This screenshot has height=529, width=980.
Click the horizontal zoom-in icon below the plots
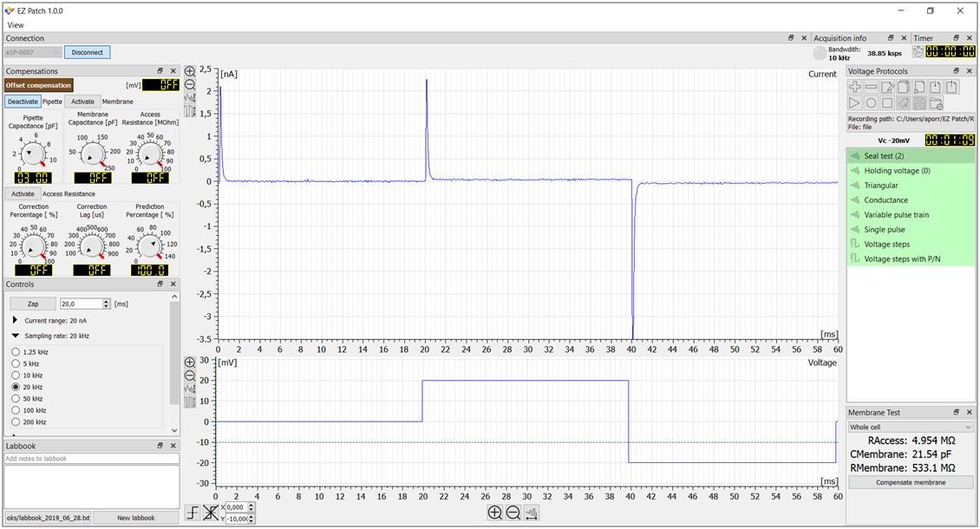(494, 513)
